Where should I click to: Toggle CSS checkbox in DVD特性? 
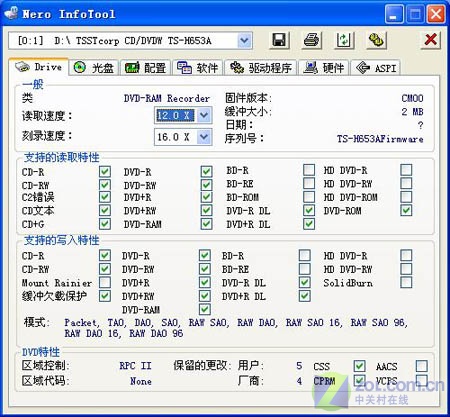coord(359,366)
